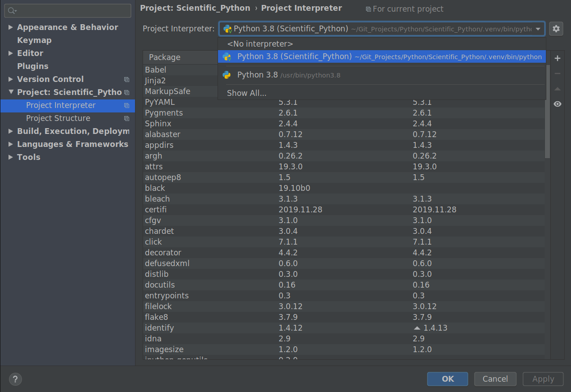
Task: Click Project: Scientific_Python breadcrumb
Action: 195,8
